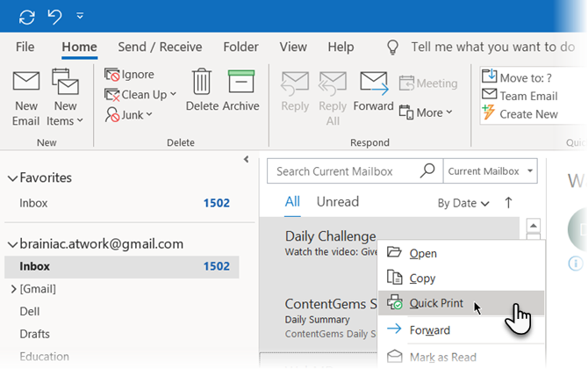Click the Tell me lightbulb icon

392,47
